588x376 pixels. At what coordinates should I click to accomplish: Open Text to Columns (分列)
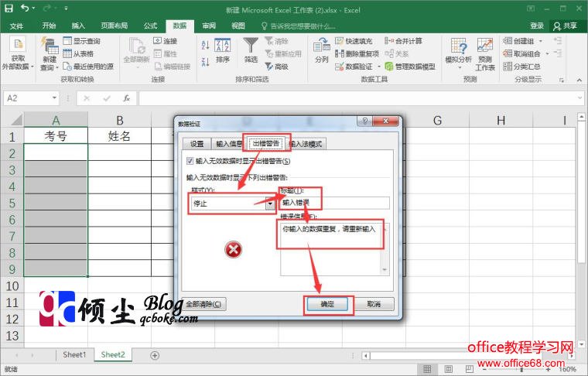pyautogui.click(x=321, y=50)
